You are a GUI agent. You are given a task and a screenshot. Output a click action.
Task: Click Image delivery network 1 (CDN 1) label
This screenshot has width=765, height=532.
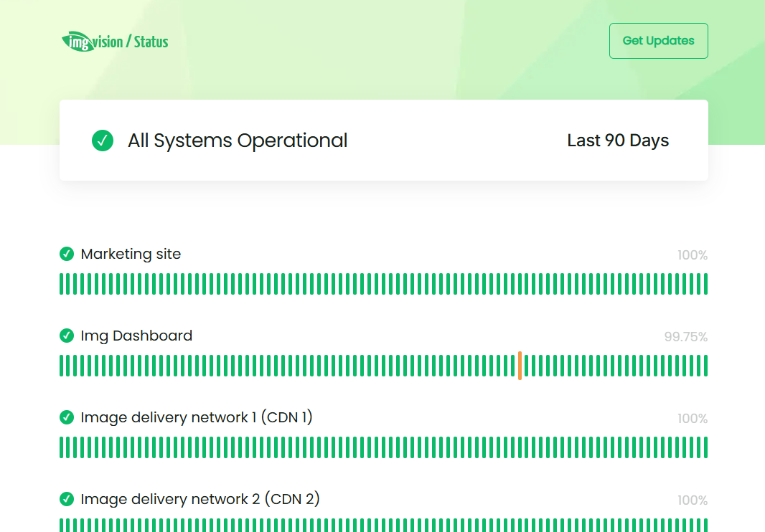(x=197, y=417)
